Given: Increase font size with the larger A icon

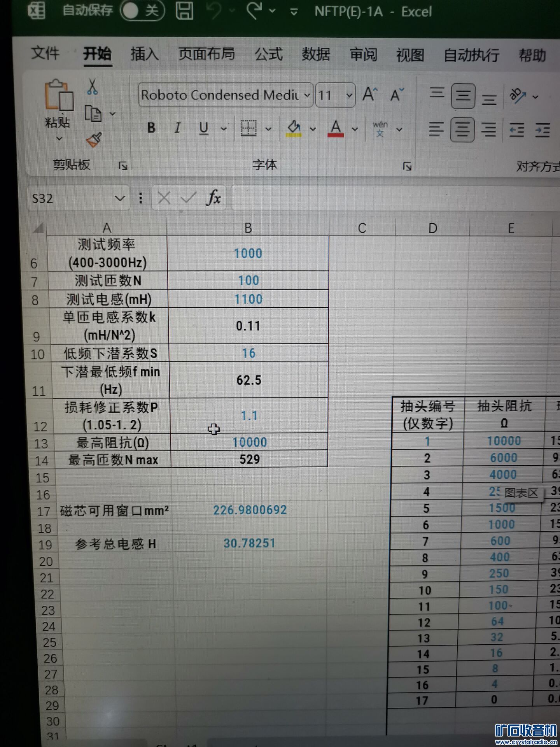Looking at the screenshot, I should coord(370,94).
